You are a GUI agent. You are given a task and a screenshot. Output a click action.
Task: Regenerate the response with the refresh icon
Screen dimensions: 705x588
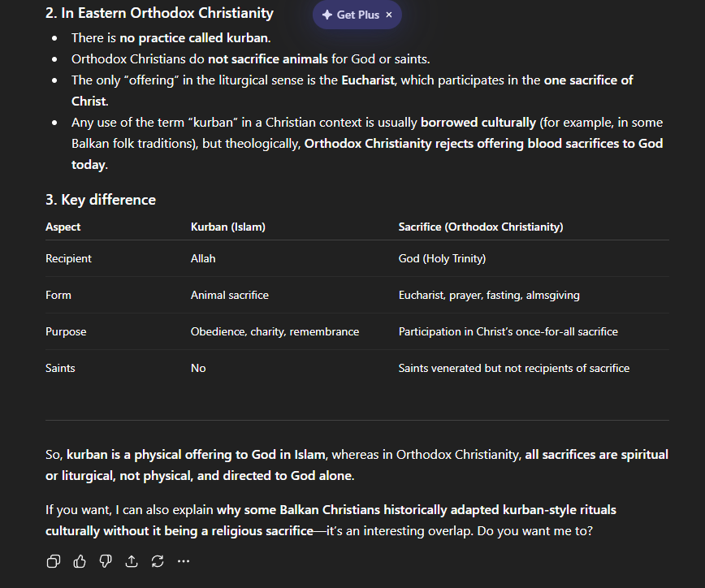tap(158, 561)
